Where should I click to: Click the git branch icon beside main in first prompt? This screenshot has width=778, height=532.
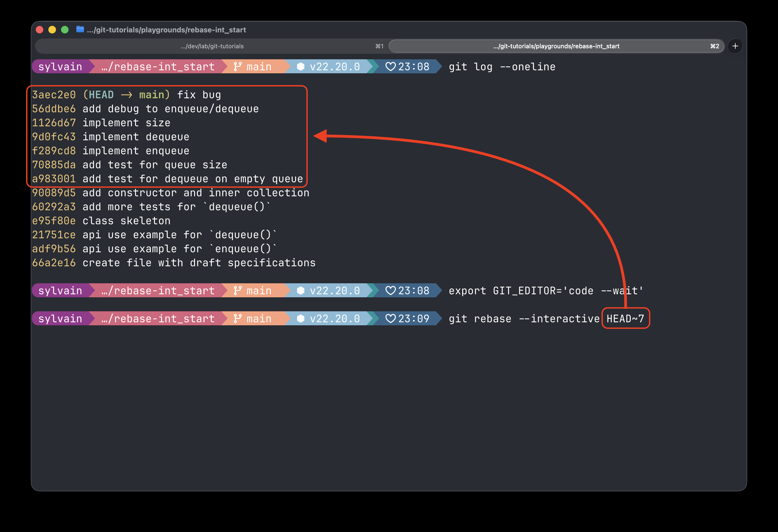coord(237,67)
